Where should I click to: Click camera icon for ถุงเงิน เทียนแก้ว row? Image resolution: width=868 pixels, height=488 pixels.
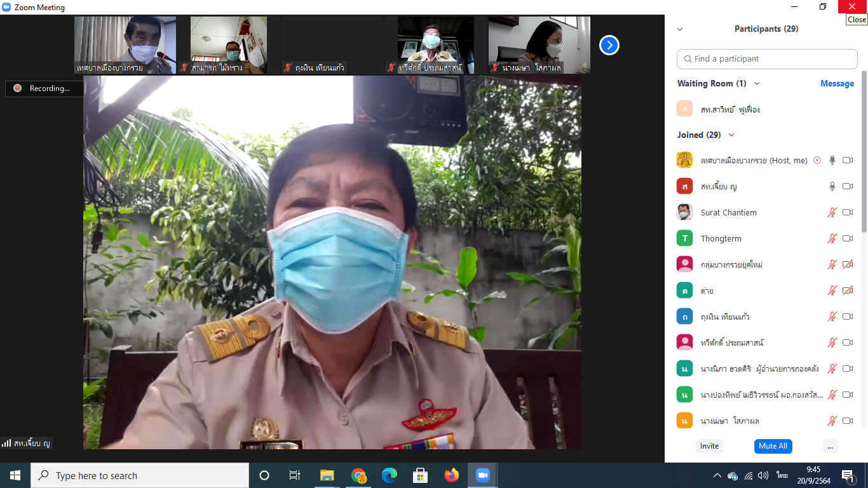click(848, 317)
